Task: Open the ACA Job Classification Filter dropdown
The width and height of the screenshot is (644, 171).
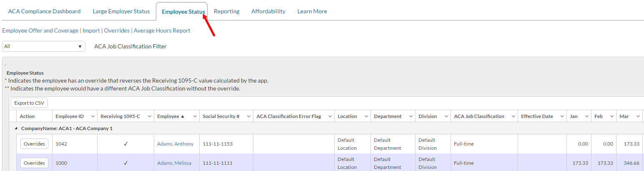Action: click(43, 46)
